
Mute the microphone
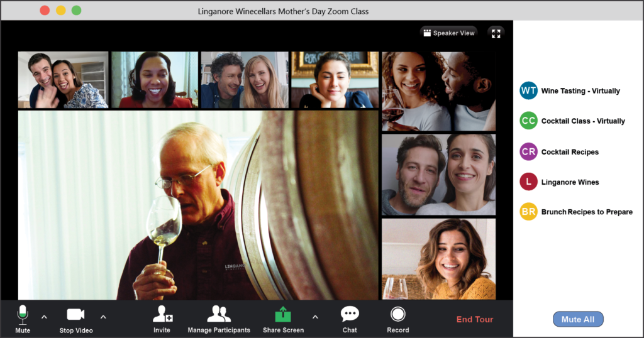tap(23, 319)
